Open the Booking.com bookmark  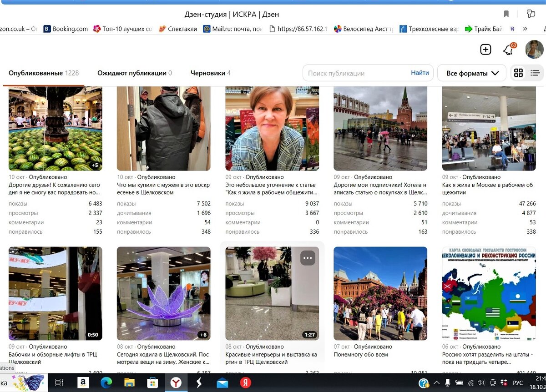pos(66,29)
